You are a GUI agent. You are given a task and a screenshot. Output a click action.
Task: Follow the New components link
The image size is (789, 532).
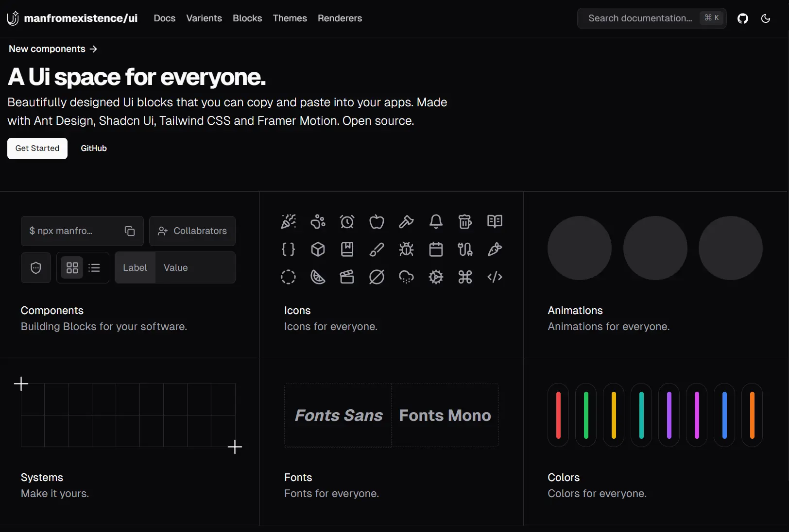click(53, 49)
